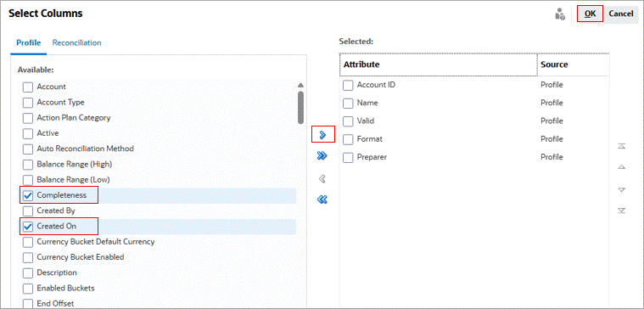Screen dimensions: 644x309
Task: Click the Move Down reorder triangle icon
Action: click(622, 190)
